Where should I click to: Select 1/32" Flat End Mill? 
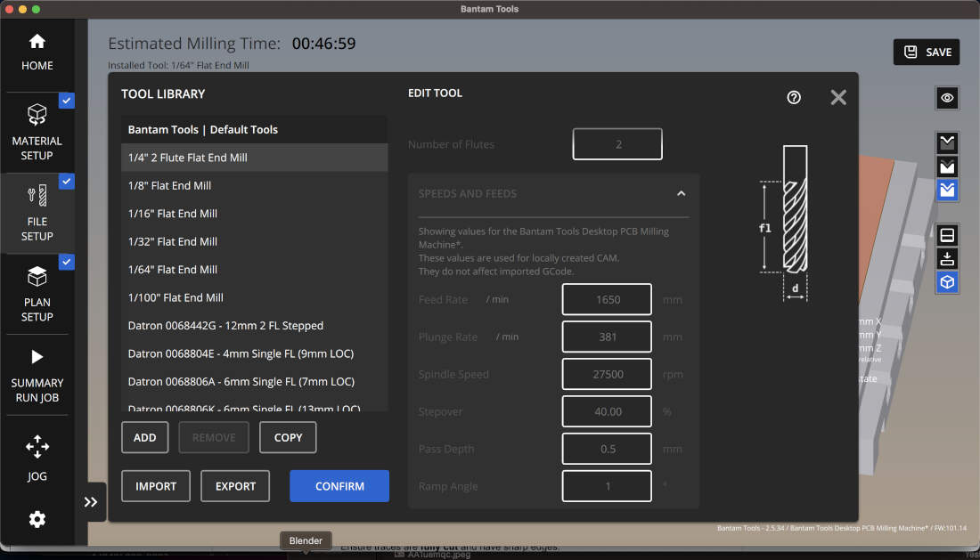point(255,241)
